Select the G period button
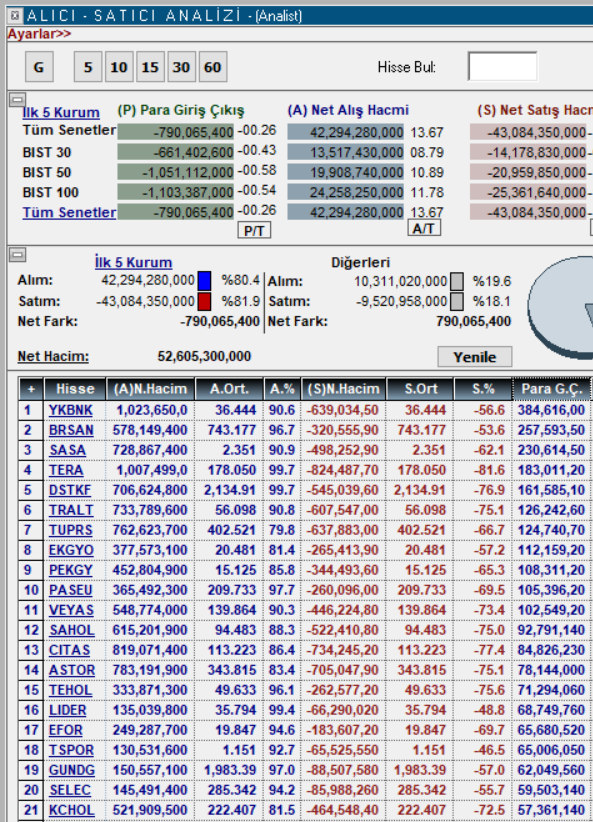Screen dimensions: 593x822 pyautogui.click(x=39, y=67)
